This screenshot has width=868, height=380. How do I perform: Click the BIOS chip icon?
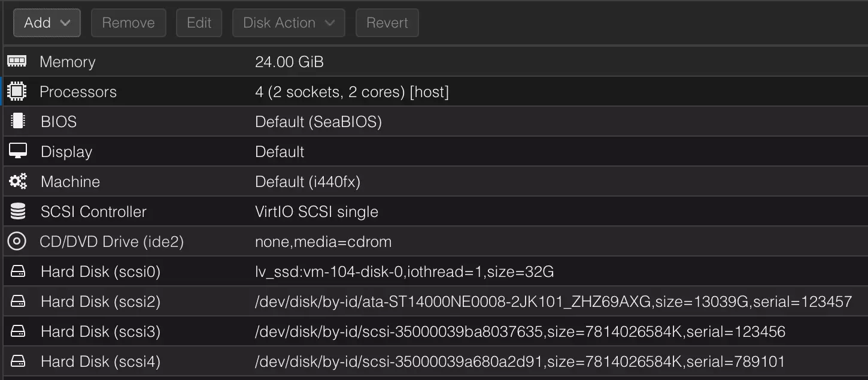click(17, 122)
